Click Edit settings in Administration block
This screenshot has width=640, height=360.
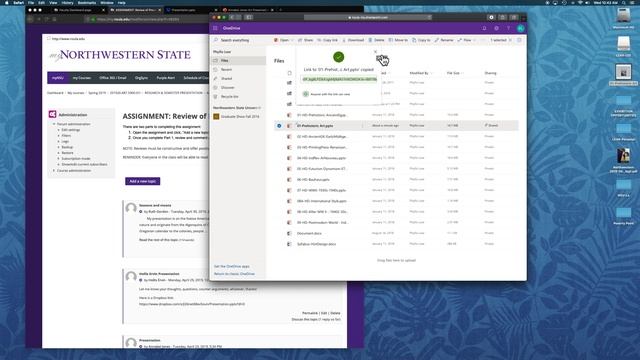71,130
